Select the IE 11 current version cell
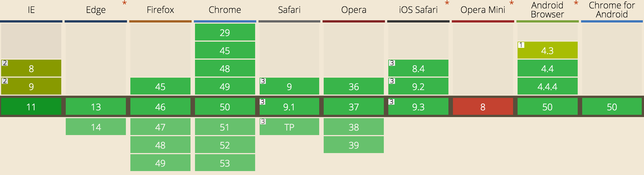This screenshot has height=175, width=644. tap(31, 107)
